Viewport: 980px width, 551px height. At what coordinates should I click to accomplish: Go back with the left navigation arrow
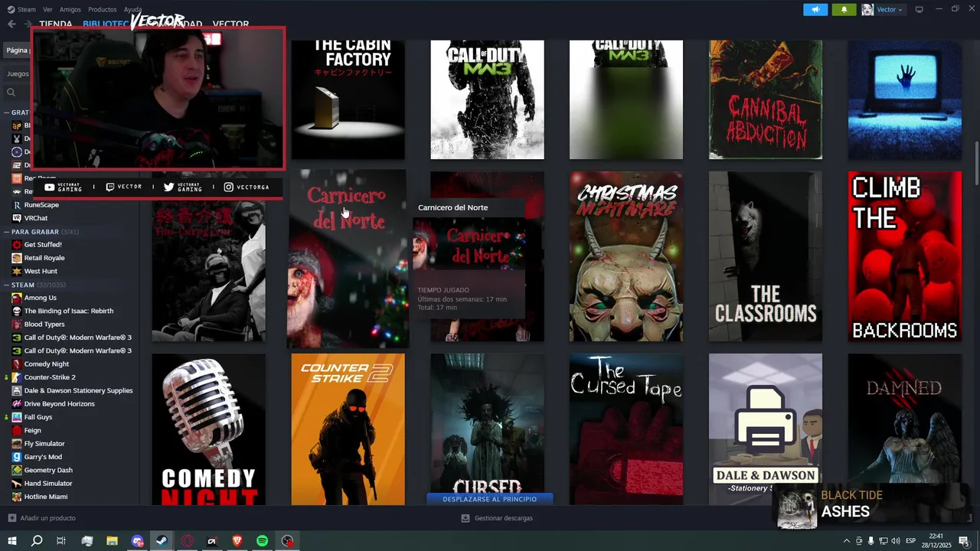pos(11,24)
